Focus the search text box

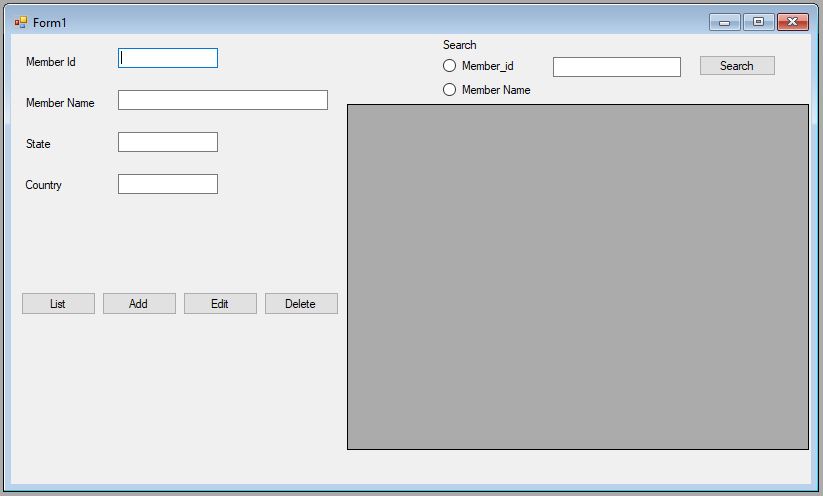pos(617,67)
